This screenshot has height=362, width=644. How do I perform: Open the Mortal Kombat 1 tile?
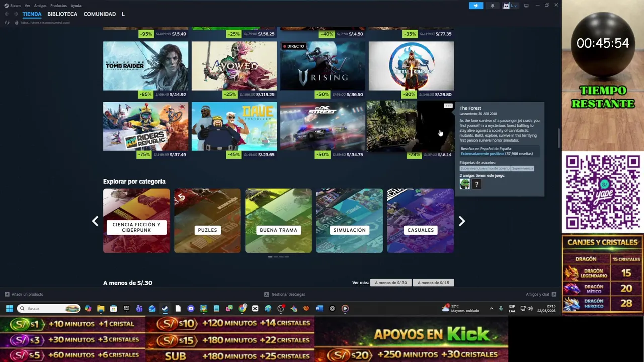(411, 66)
